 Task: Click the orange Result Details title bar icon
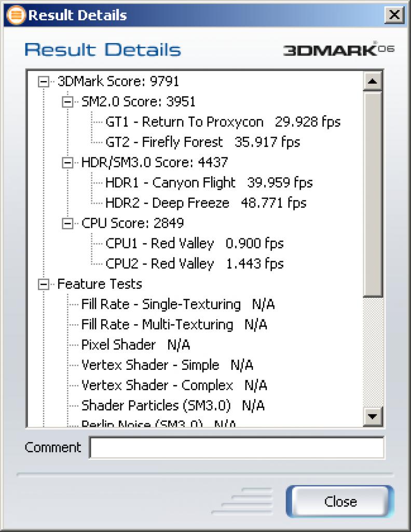point(16,15)
